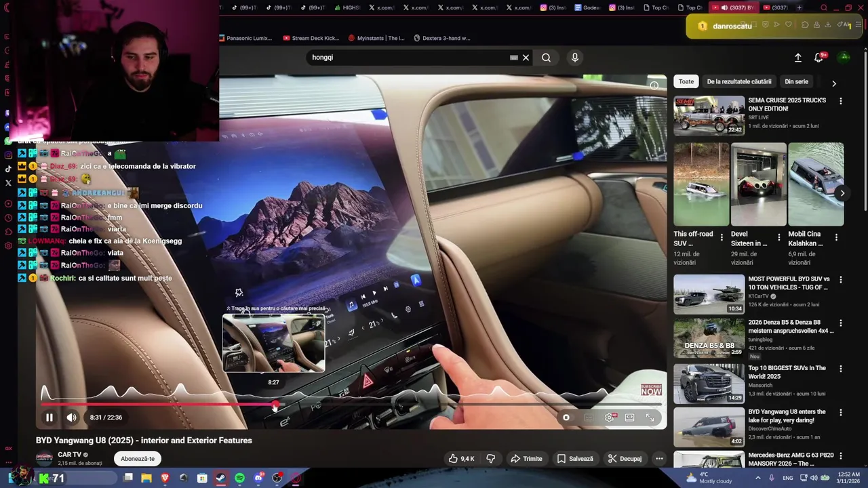Screen dimensions: 868x488
Task: Open the Myinstants bookmark
Action: point(376,38)
